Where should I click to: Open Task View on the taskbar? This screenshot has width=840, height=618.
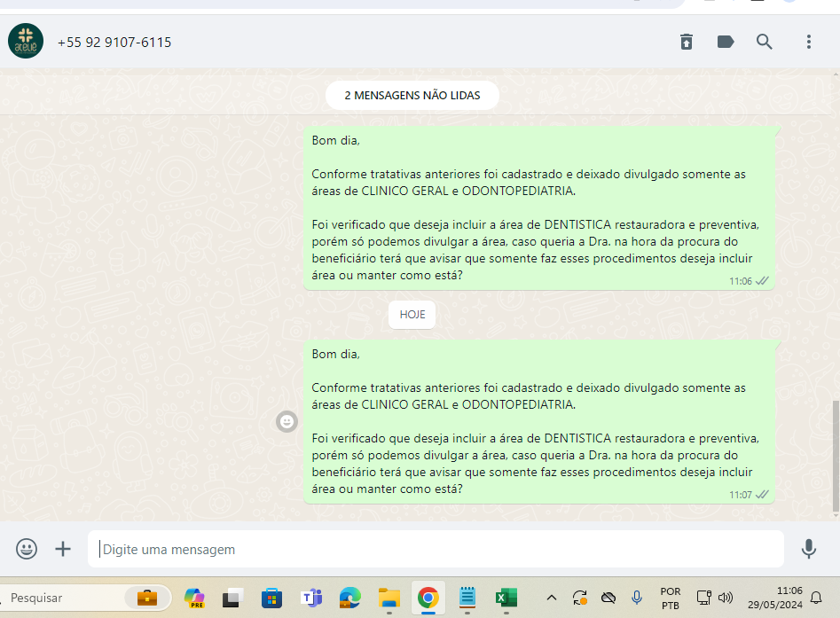pyautogui.click(x=233, y=598)
